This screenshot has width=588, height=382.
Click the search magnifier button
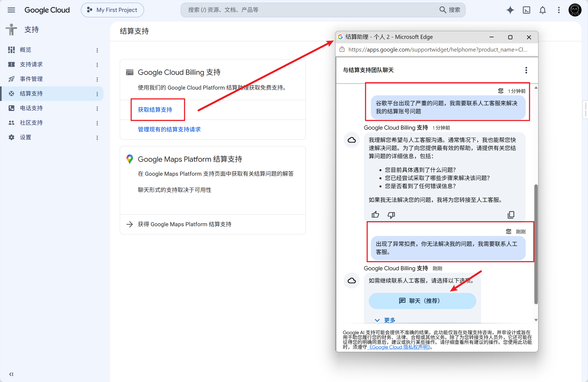click(x=443, y=10)
